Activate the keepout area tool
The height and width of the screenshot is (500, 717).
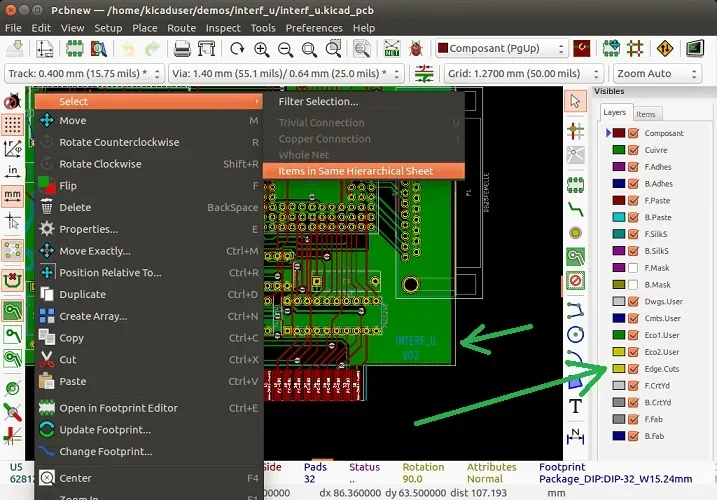pyautogui.click(x=576, y=281)
